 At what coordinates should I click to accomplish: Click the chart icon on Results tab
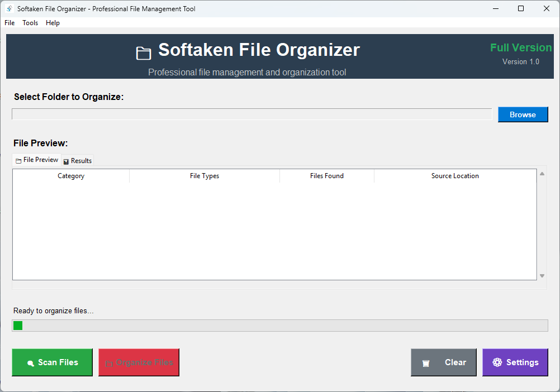[66, 162]
